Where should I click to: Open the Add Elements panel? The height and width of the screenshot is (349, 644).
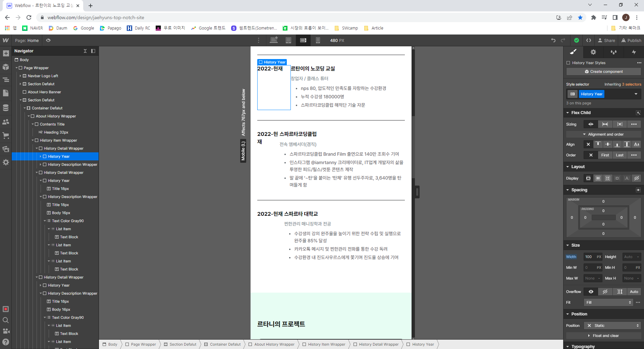(6, 53)
